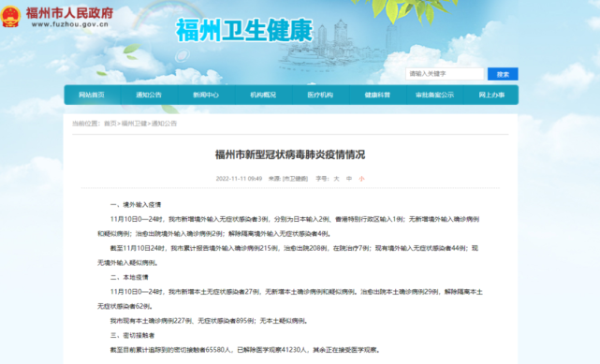Click the source text 来源: [市卫健委]
The image size is (600, 364).
[288, 179]
